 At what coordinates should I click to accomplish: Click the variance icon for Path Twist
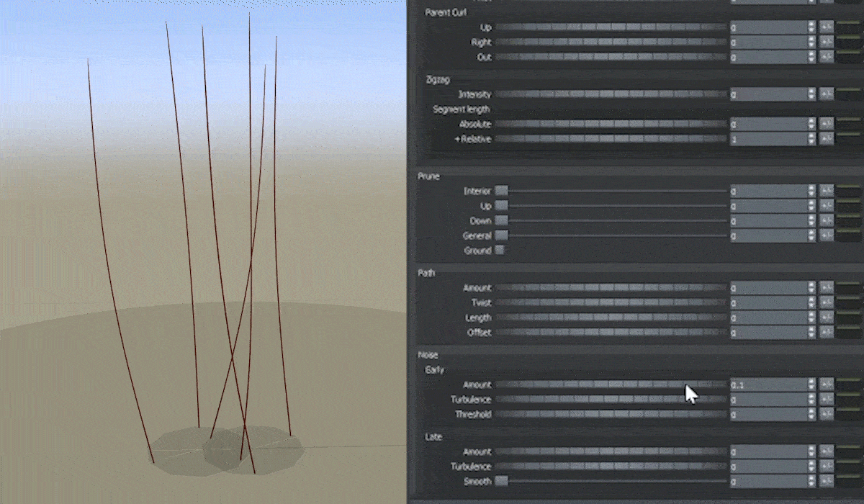click(827, 302)
